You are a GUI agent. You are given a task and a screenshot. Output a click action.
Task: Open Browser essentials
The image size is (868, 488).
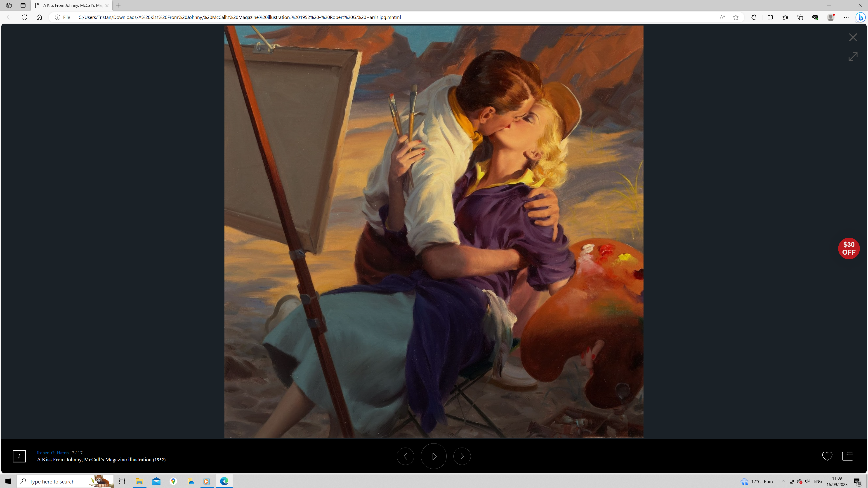[x=815, y=17]
